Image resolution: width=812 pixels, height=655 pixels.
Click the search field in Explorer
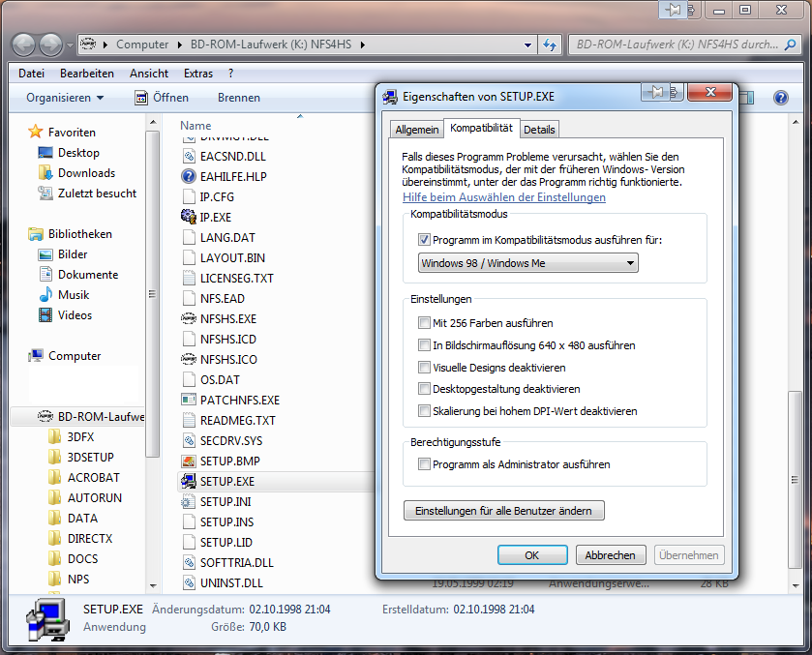point(677,45)
